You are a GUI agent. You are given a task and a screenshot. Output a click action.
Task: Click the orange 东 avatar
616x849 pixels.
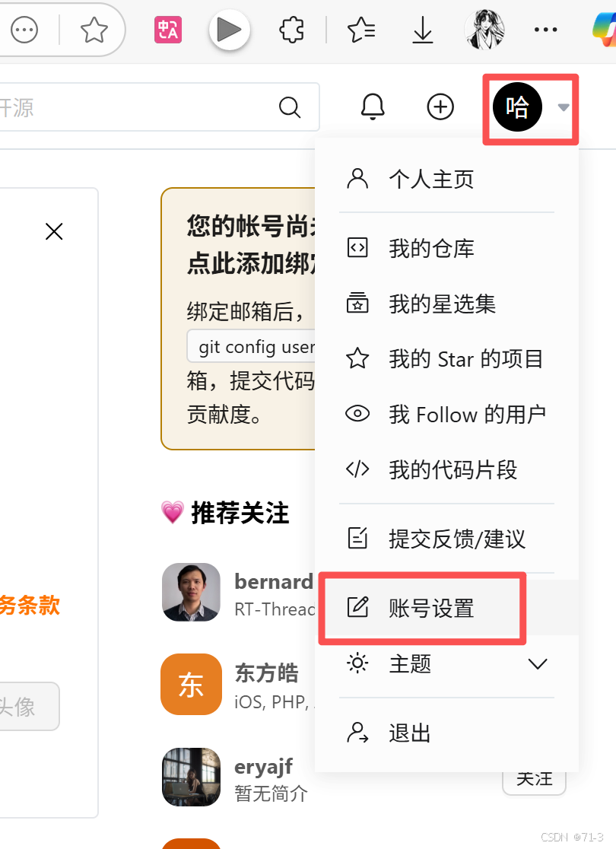[191, 685]
